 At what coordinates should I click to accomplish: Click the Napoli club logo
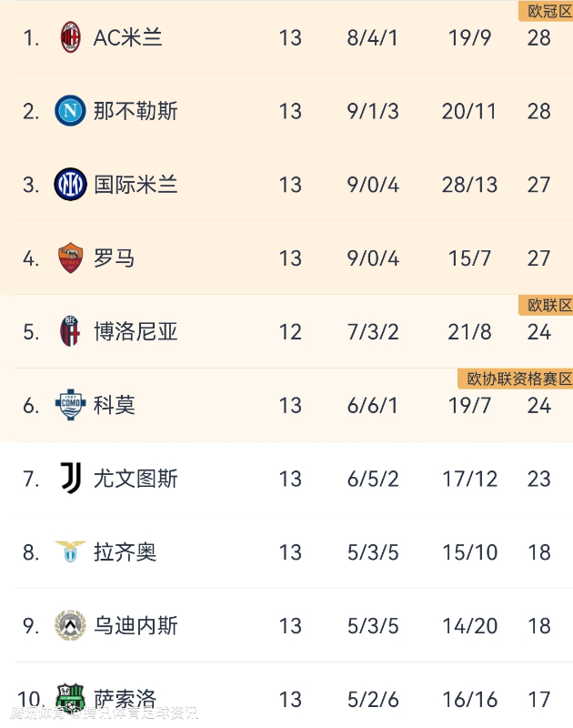(70, 111)
